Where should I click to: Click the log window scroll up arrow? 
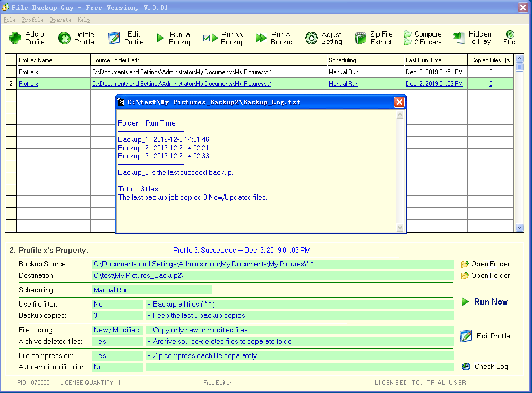[x=400, y=115]
